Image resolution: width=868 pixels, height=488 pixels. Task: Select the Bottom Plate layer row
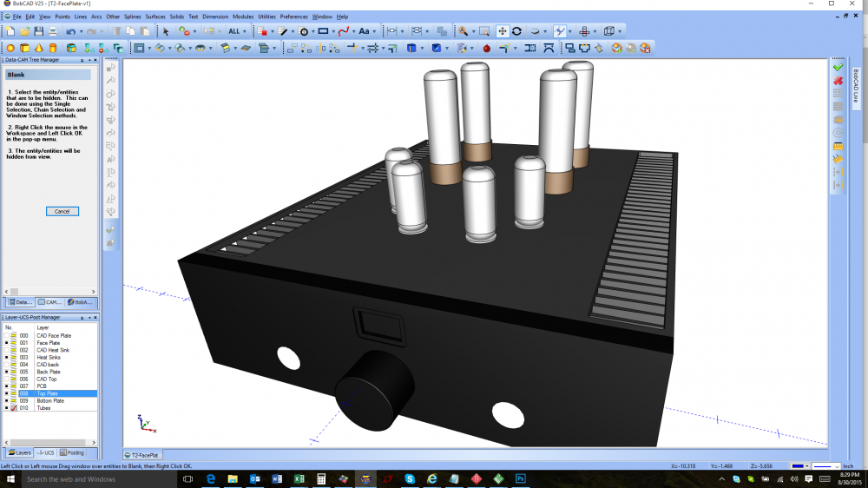49,401
